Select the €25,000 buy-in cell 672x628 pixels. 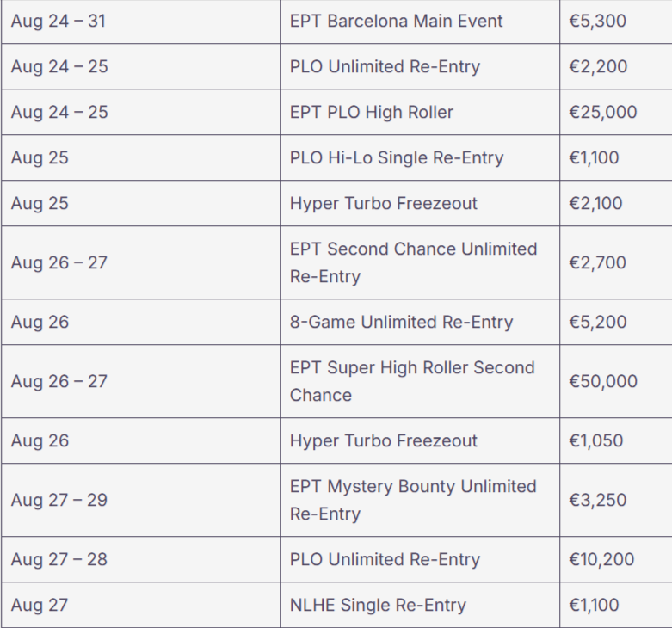tap(602, 112)
